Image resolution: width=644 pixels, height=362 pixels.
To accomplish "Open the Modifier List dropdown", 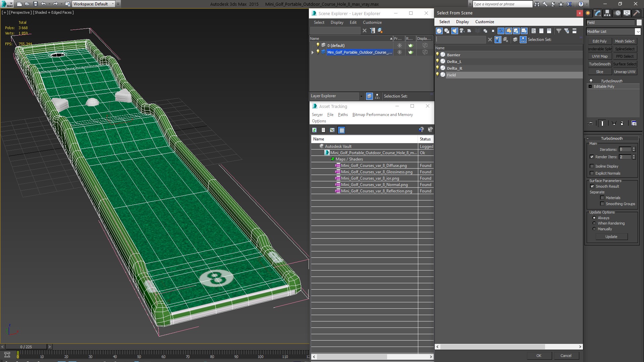I will click(637, 32).
